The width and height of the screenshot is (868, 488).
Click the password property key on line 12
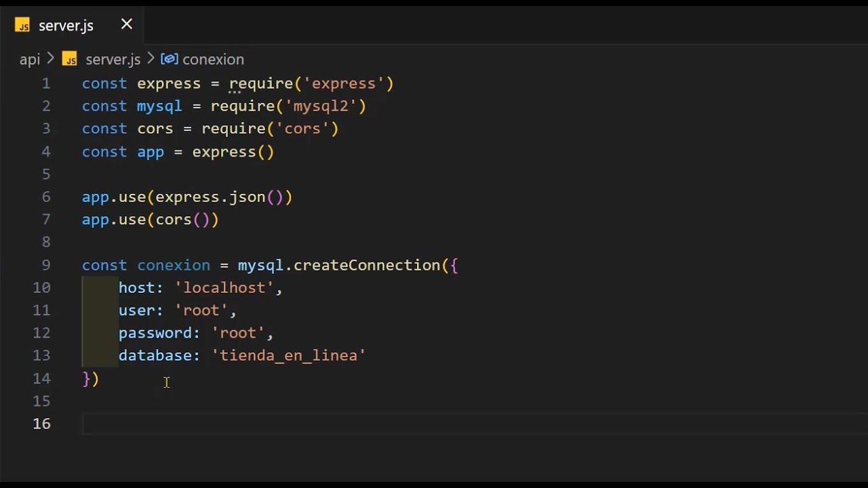click(x=155, y=333)
